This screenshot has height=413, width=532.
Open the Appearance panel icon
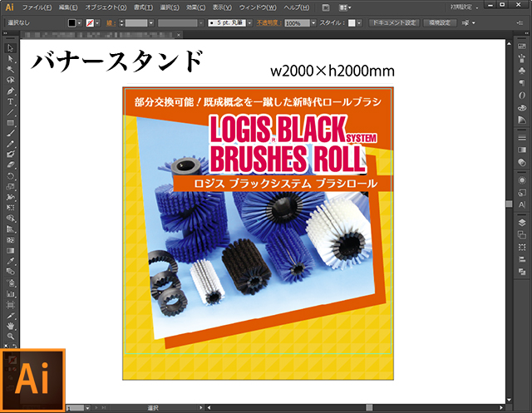tap(522, 180)
